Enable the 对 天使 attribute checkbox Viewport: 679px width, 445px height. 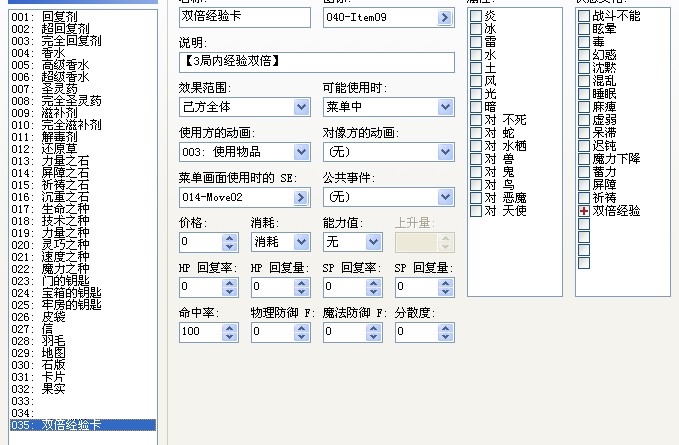476,211
